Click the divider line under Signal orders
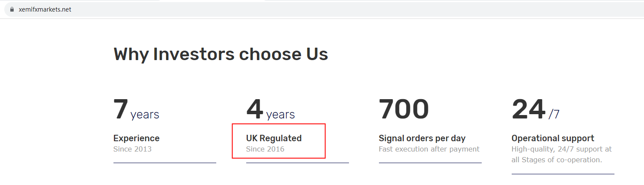Screen dimensions: 644x185 pos(430,163)
